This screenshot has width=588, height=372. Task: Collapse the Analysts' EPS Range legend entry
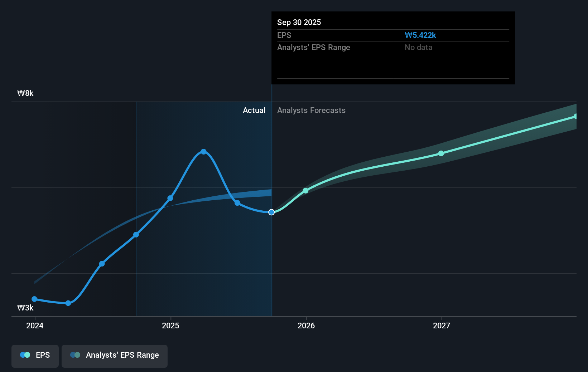click(x=115, y=356)
